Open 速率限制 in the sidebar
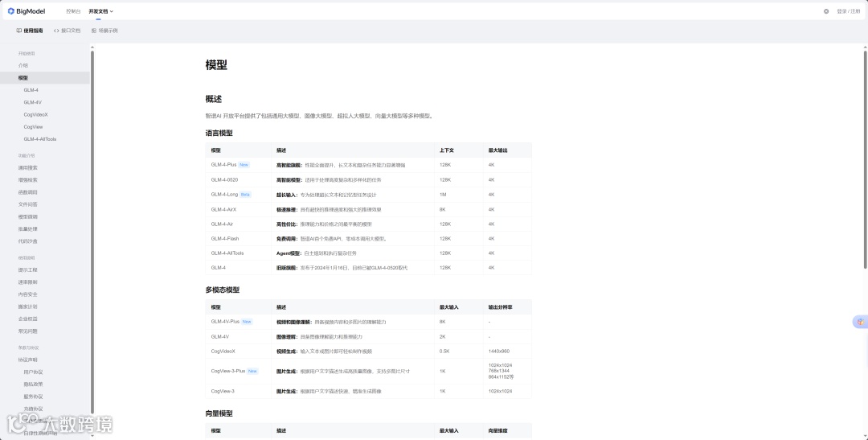This screenshot has height=440, width=868. coord(27,282)
